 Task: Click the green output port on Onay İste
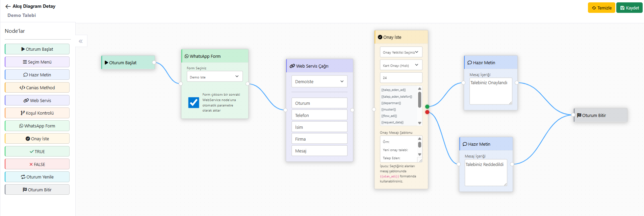(x=427, y=107)
